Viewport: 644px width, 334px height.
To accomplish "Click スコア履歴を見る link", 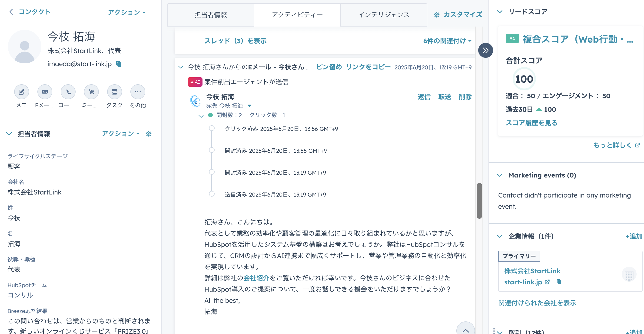I will [x=531, y=123].
